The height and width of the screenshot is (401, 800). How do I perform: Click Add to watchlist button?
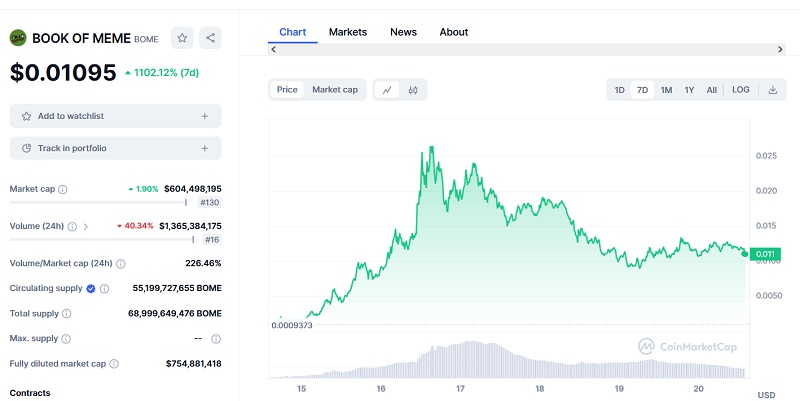coord(115,116)
